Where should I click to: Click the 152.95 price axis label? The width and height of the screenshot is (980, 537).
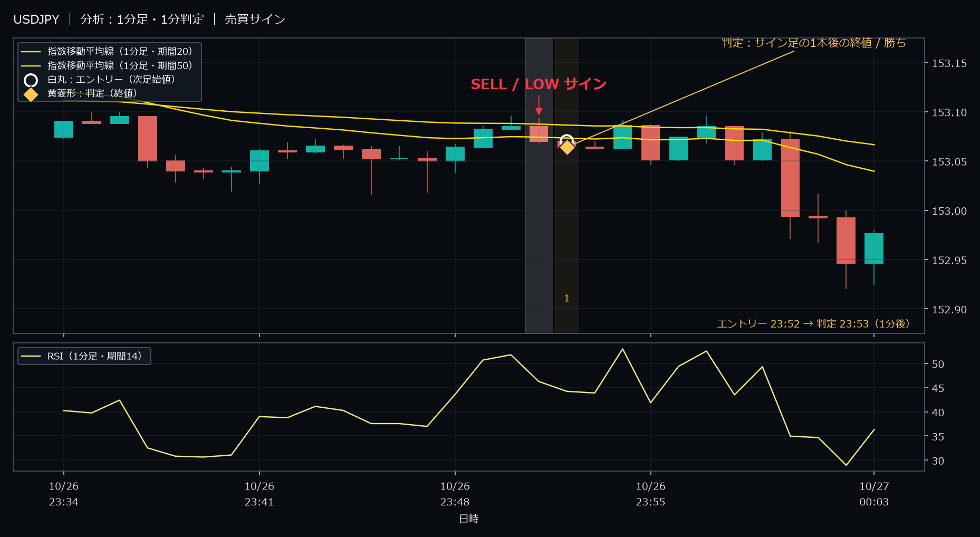point(949,260)
